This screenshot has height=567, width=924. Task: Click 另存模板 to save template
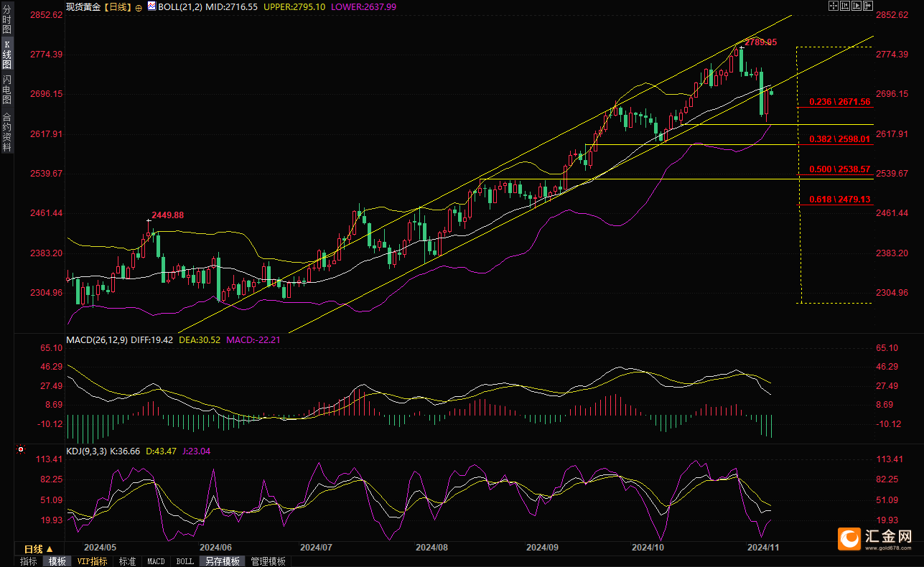222,561
